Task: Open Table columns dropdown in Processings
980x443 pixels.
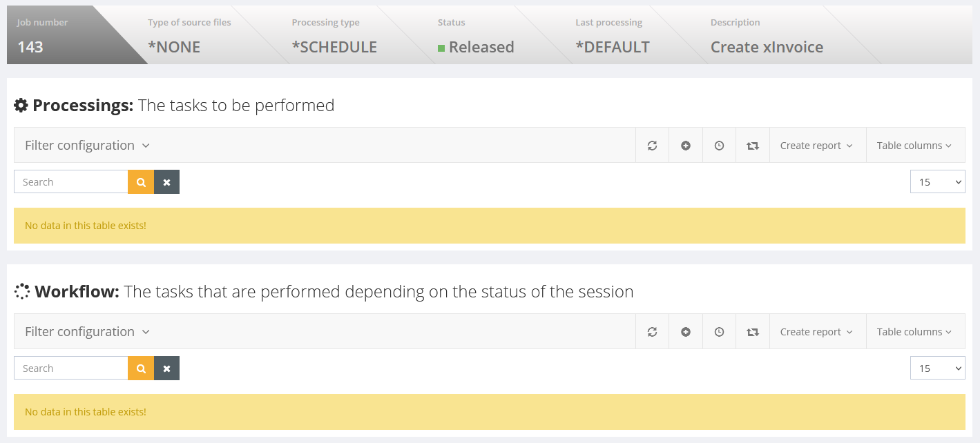Action: tap(914, 146)
